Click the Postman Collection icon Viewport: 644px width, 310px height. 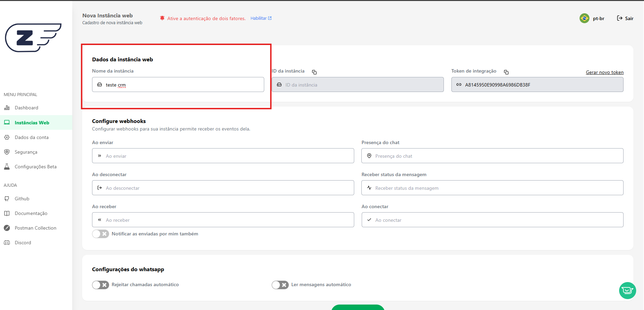tap(7, 228)
